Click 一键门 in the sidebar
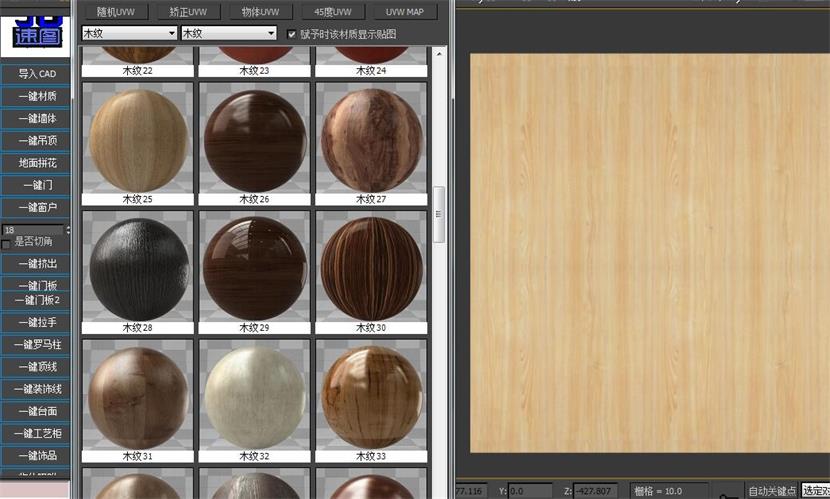The height and width of the screenshot is (499, 830). 36,185
